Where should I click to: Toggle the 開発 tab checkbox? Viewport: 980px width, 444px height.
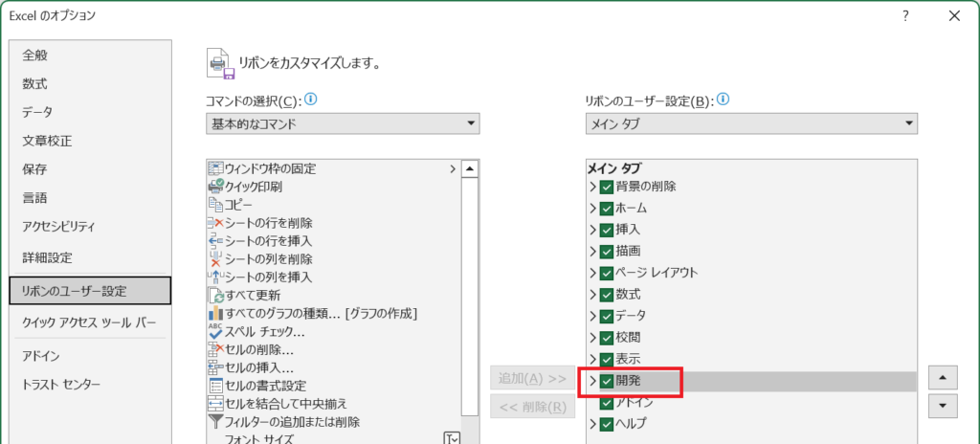tap(606, 381)
